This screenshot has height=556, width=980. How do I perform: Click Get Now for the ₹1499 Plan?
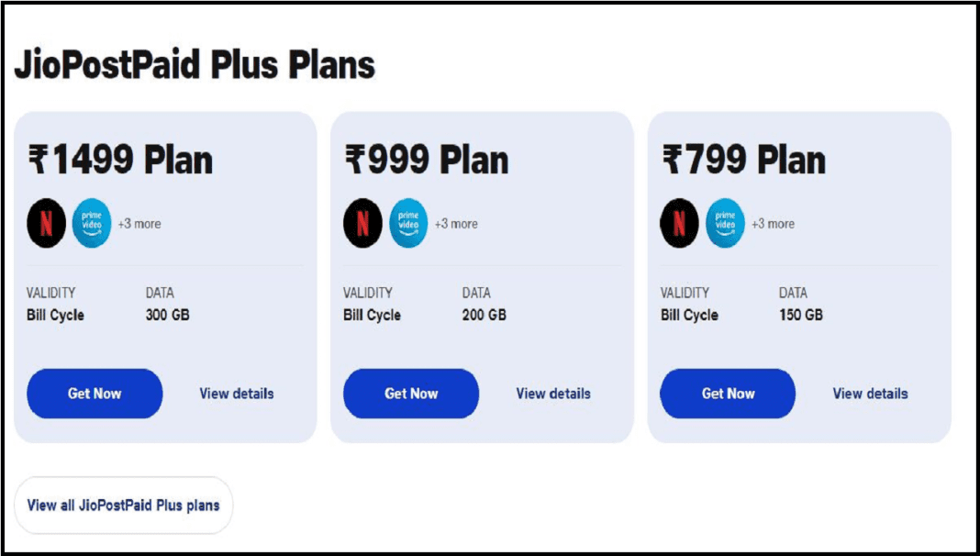coord(94,393)
